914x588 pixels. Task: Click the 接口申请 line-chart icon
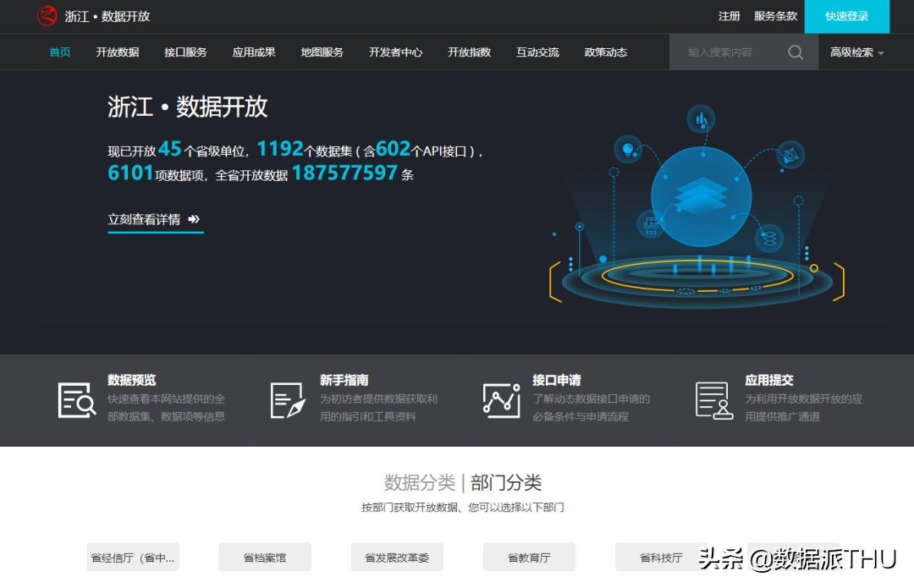click(x=501, y=400)
